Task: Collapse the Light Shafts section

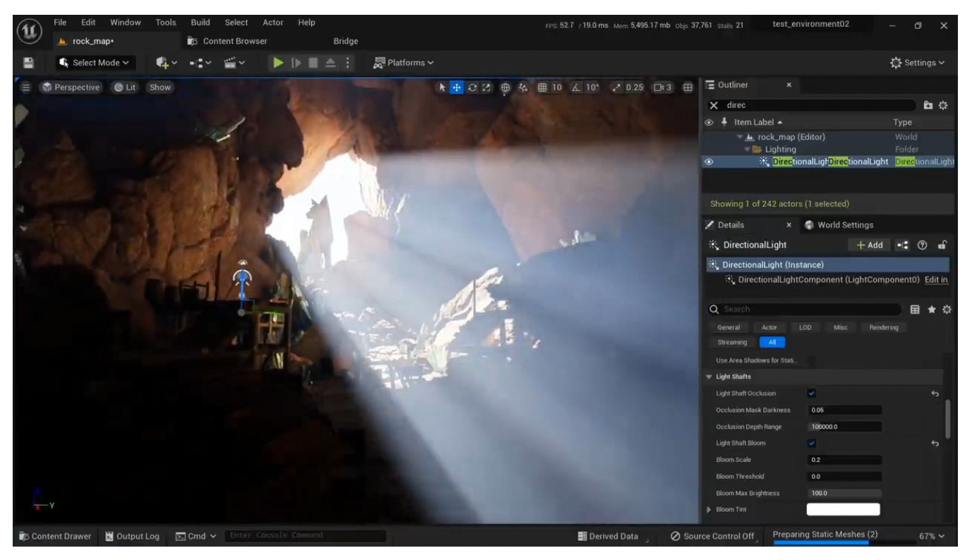Action: tap(710, 377)
